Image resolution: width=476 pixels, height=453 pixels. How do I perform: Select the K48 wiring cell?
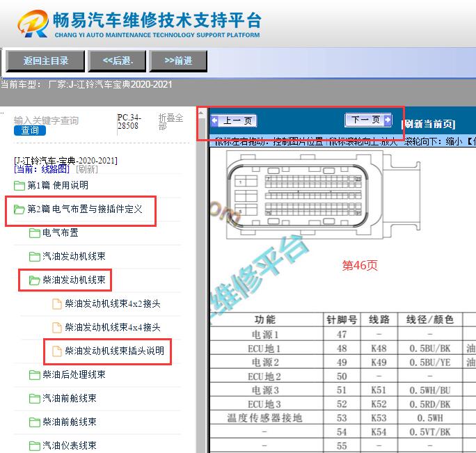(379, 348)
